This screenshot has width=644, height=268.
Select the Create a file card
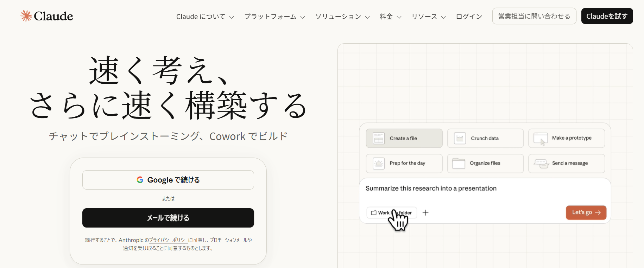click(x=404, y=138)
